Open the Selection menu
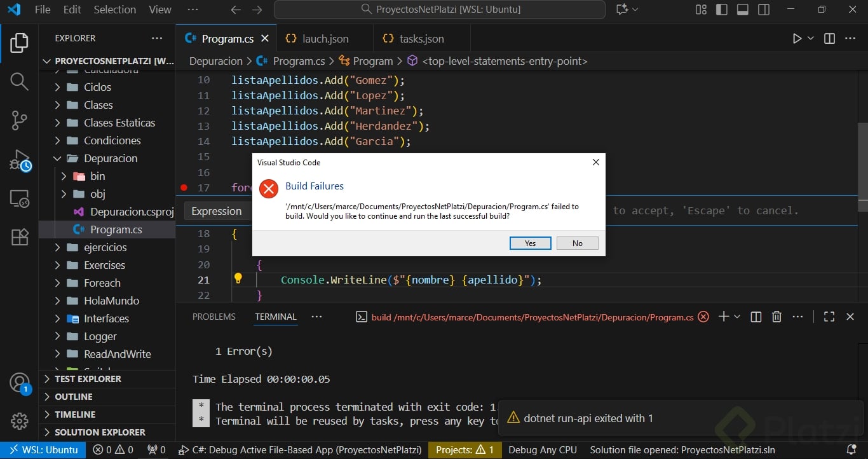 pos(115,10)
